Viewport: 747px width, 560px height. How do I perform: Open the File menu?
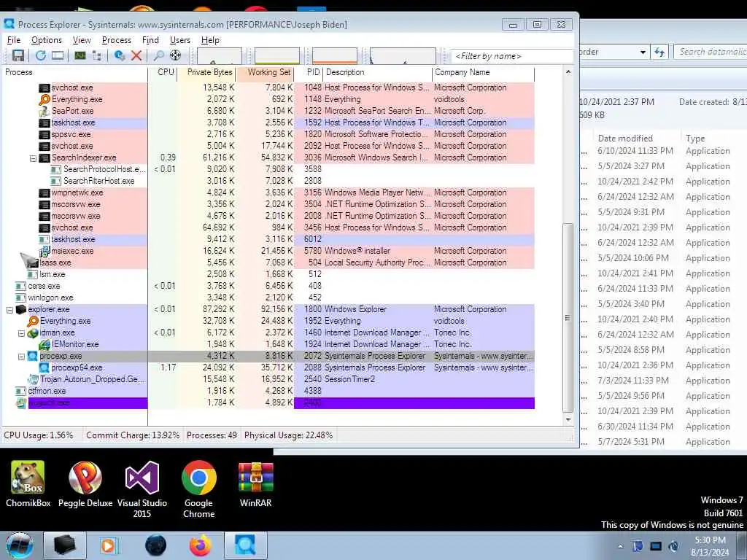pyautogui.click(x=14, y=40)
